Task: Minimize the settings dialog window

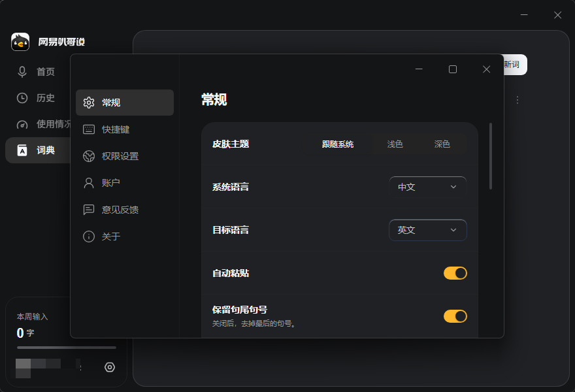Action: [419, 69]
